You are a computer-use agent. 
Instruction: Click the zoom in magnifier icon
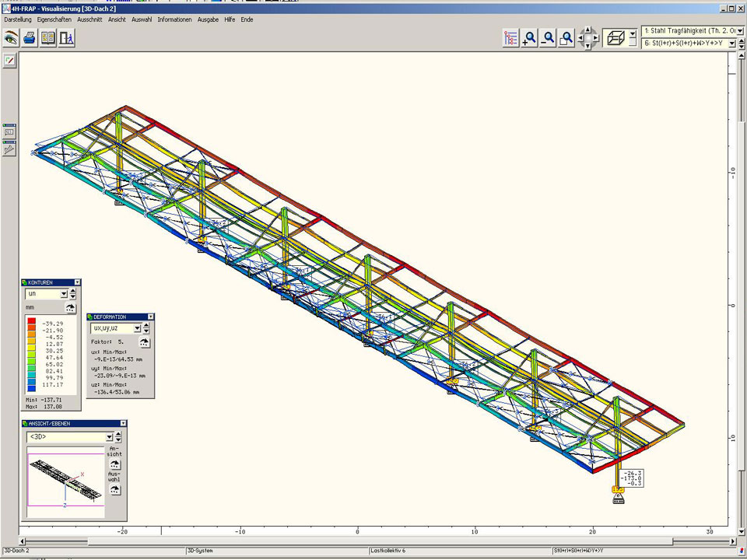pyautogui.click(x=530, y=37)
